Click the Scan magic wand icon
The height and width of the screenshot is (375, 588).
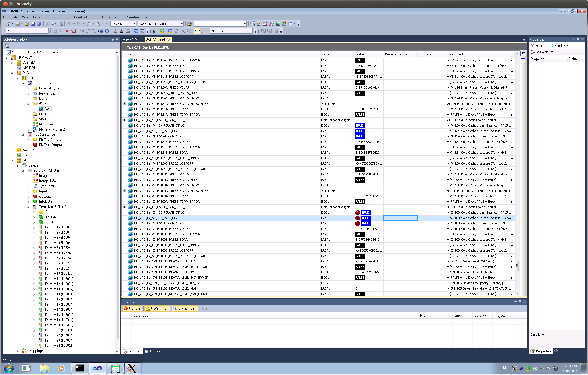[x=183, y=31]
